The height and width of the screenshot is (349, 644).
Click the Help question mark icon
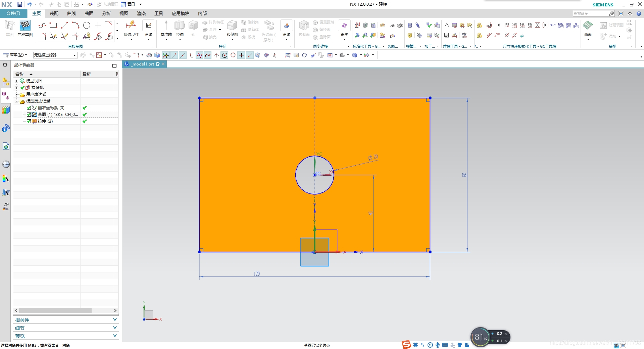(639, 13)
